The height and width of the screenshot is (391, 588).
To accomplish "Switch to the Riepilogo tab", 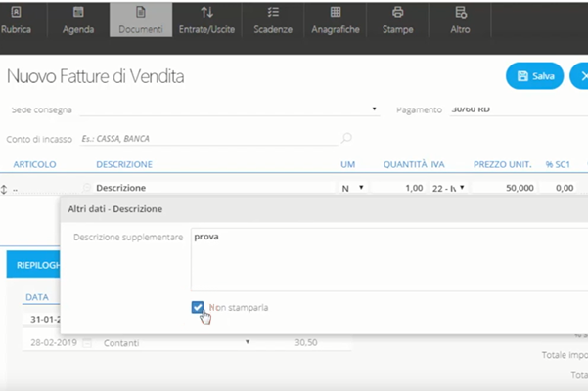I will 29,264.
